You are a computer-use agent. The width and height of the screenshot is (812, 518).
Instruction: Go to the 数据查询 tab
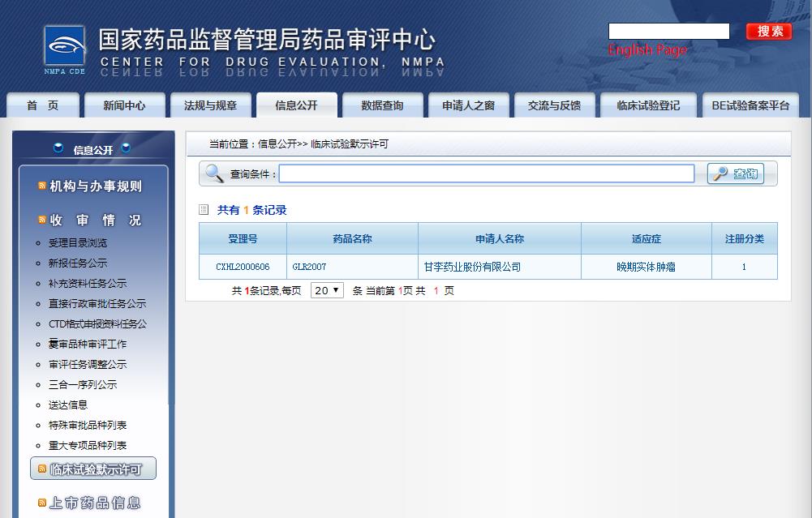[x=382, y=105]
